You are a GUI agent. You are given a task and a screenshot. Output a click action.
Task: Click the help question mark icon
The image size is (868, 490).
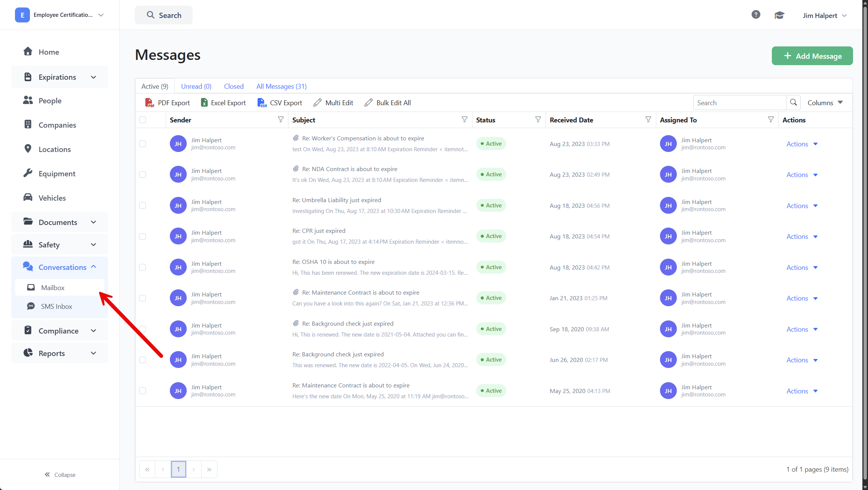(x=755, y=15)
